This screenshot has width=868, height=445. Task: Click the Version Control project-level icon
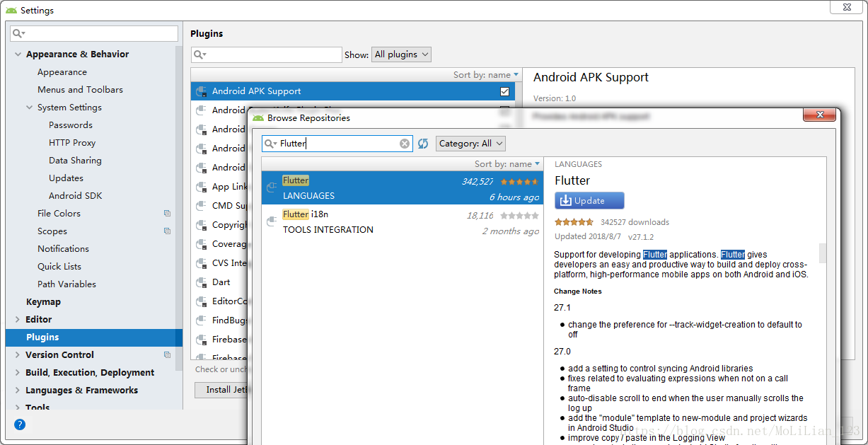pyautogui.click(x=167, y=355)
